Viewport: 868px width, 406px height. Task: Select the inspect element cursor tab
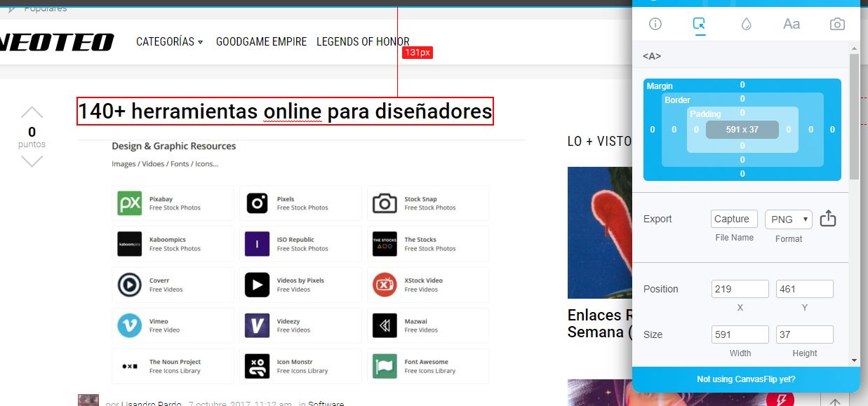click(700, 24)
